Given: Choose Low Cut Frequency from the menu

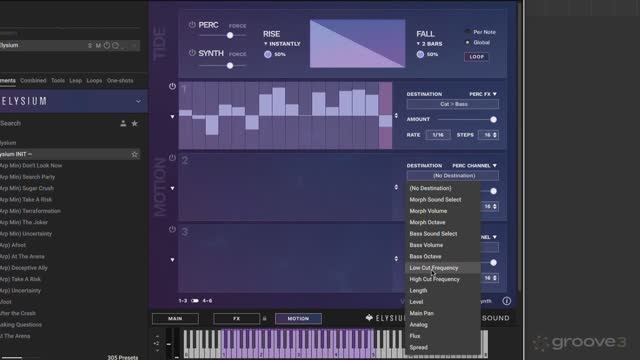Looking at the screenshot, I should tap(443, 268).
